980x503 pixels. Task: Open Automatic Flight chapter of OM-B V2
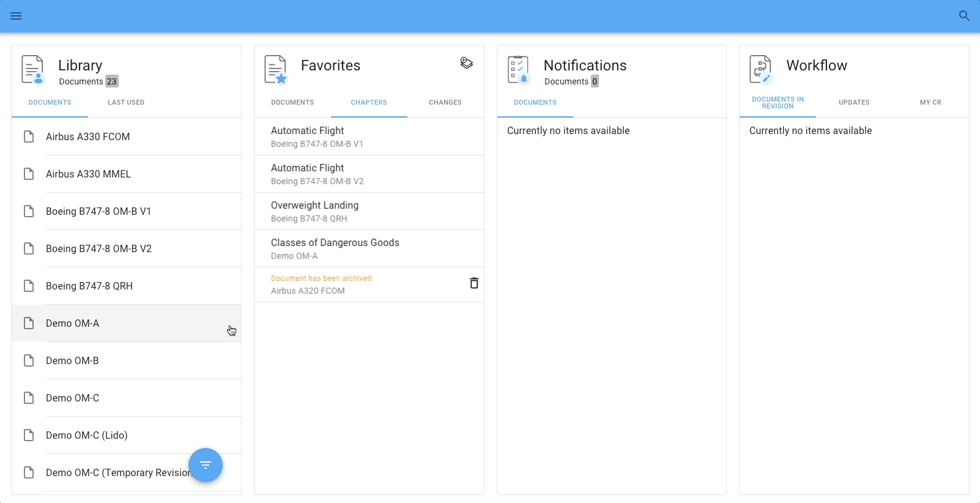click(x=369, y=174)
